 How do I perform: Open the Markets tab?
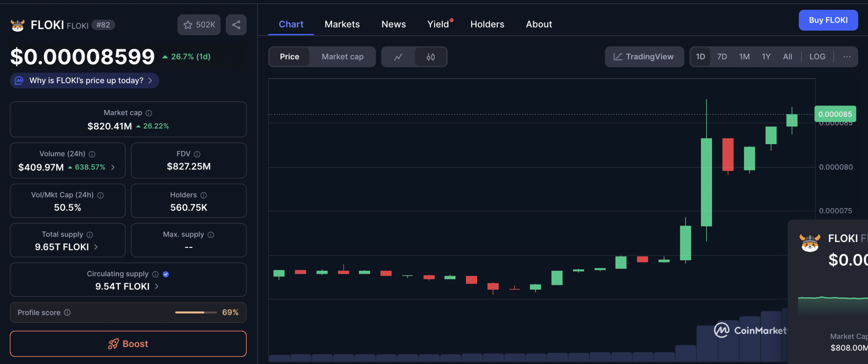[x=342, y=25]
